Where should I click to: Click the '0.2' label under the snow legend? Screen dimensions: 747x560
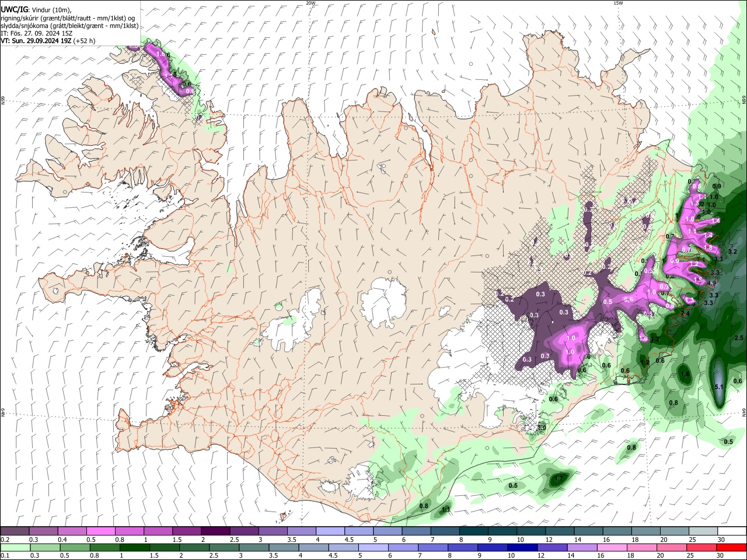click(x=5, y=540)
